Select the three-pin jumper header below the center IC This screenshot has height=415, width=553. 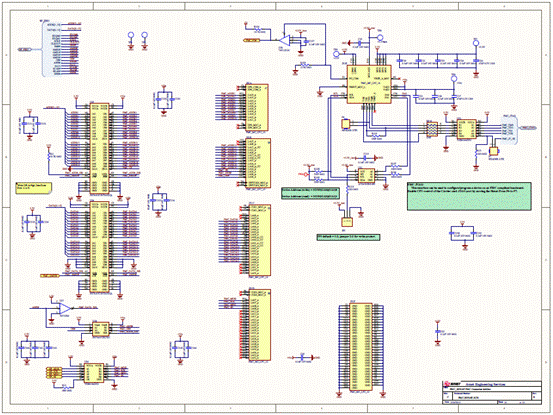[x=347, y=222]
